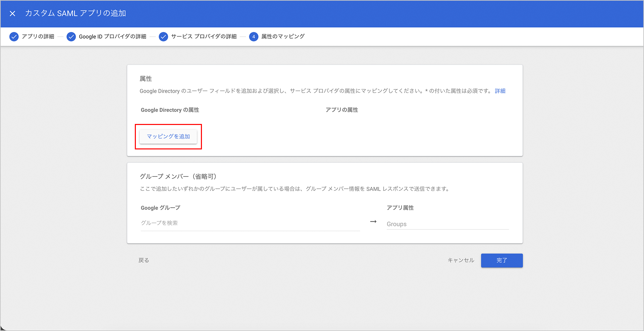Screen dimensions: 644x331
Task: Focus the グループを検索 search field
Action: coord(250,223)
